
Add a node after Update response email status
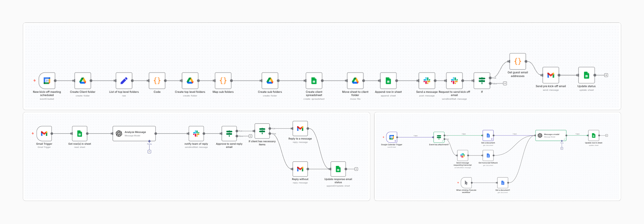point(356,169)
